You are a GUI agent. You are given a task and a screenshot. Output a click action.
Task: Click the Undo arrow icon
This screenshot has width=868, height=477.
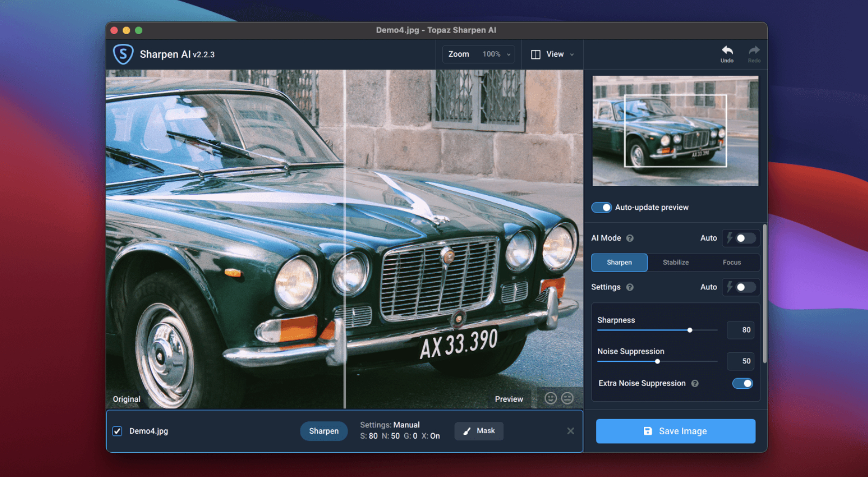(727, 51)
